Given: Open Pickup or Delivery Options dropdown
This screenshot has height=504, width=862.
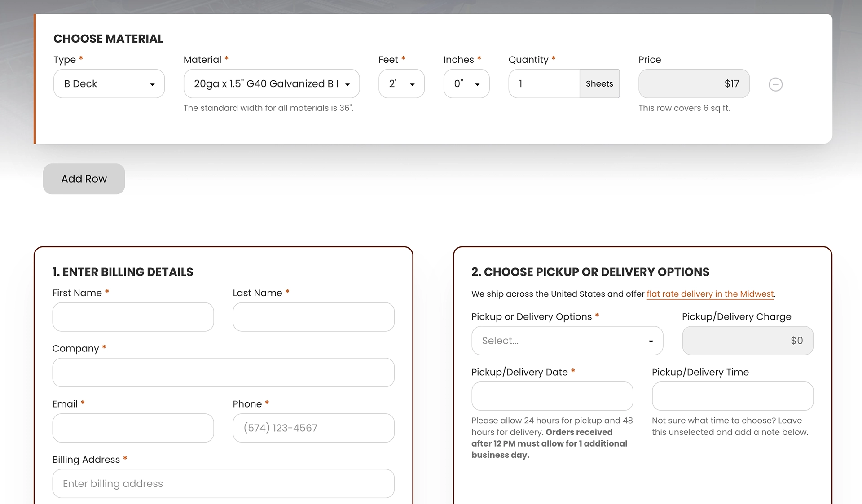Looking at the screenshot, I should pyautogui.click(x=567, y=341).
